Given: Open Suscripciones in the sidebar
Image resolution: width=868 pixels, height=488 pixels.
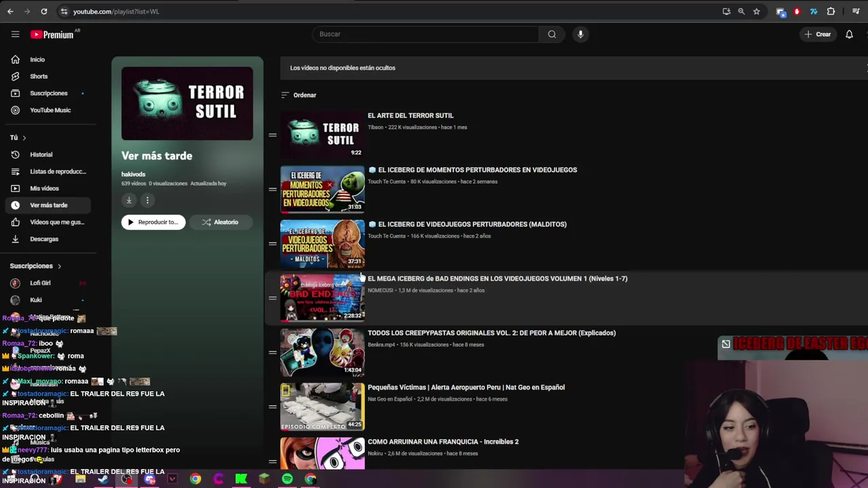Looking at the screenshot, I should pyautogui.click(x=47, y=94).
